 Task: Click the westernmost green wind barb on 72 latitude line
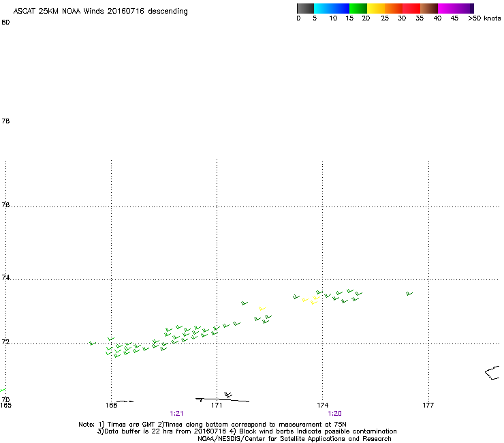pos(93,343)
